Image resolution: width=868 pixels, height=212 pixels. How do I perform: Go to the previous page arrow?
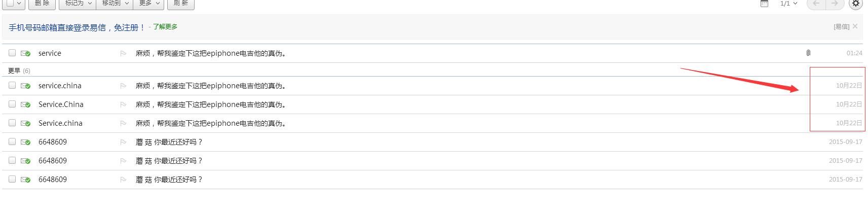tap(816, 4)
